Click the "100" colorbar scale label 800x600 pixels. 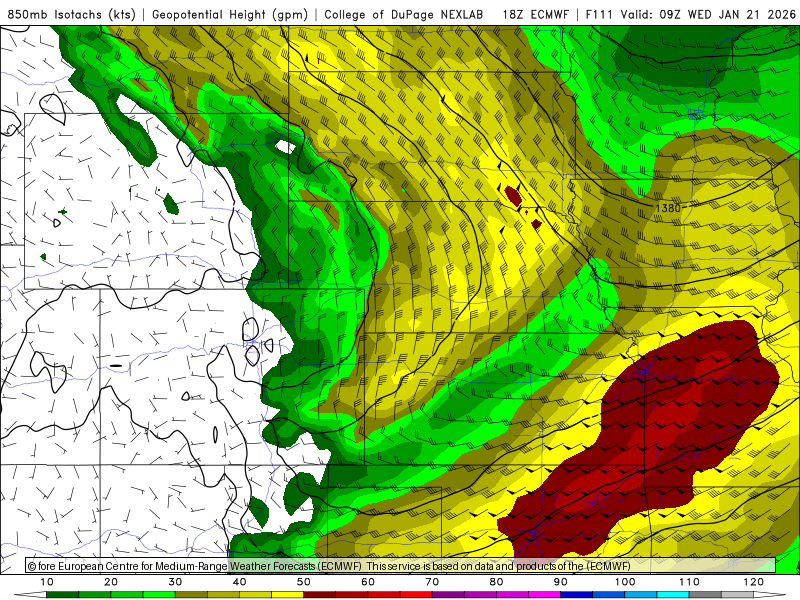(625, 582)
